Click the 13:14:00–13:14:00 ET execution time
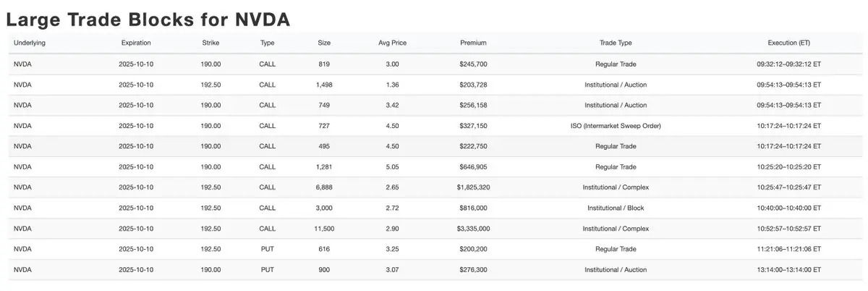This screenshot has width=868, height=291. (x=789, y=269)
